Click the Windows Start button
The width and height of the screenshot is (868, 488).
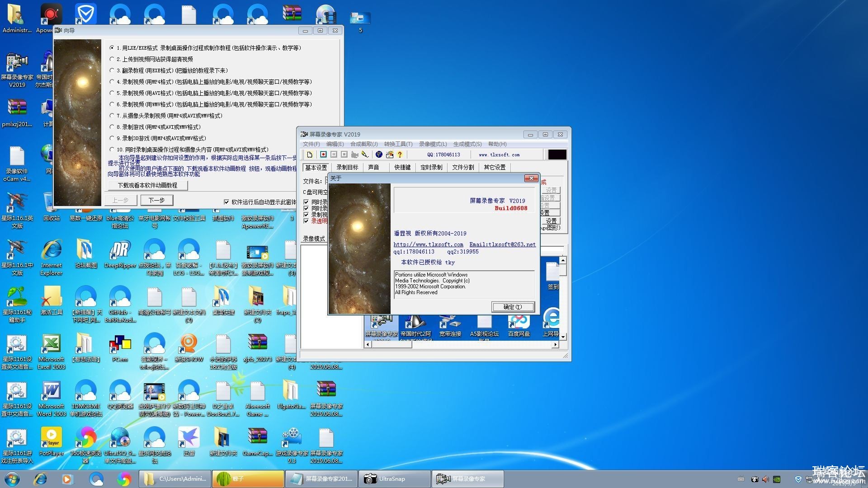[x=12, y=479]
